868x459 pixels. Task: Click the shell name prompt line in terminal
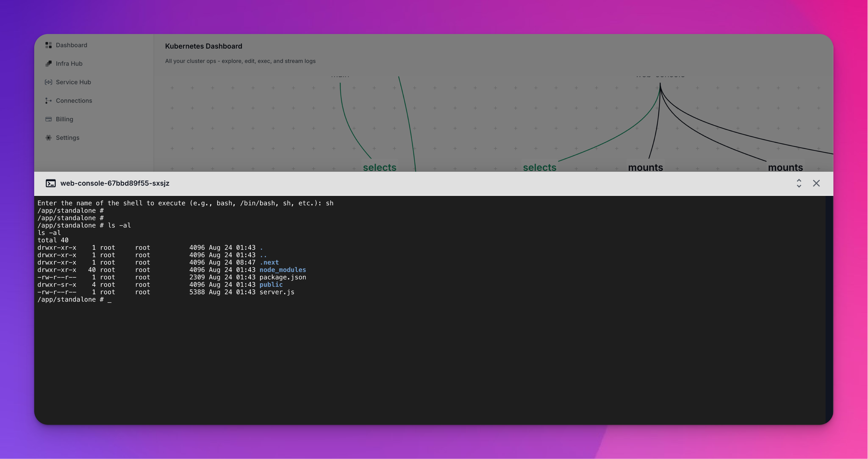click(185, 203)
